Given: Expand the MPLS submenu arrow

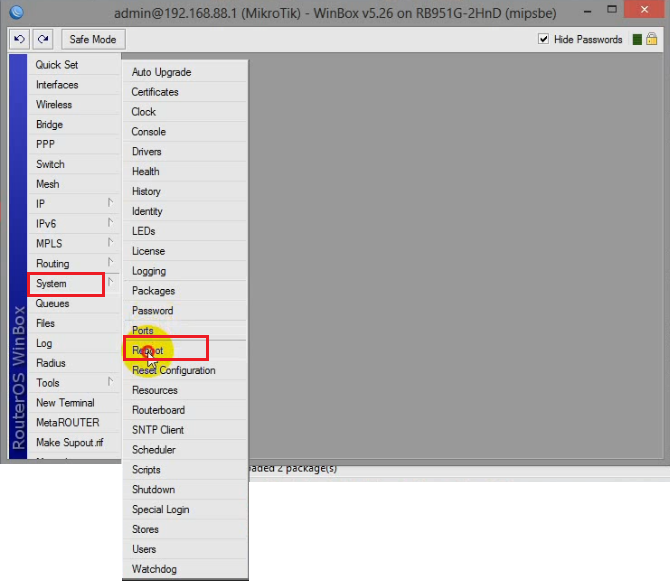Looking at the screenshot, I should point(111,242).
